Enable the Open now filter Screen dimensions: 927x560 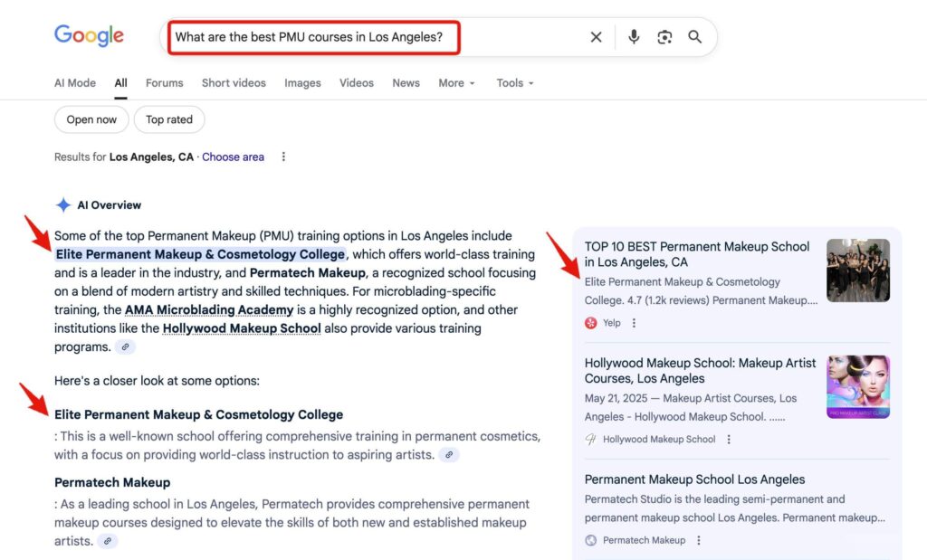tap(91, 119)
